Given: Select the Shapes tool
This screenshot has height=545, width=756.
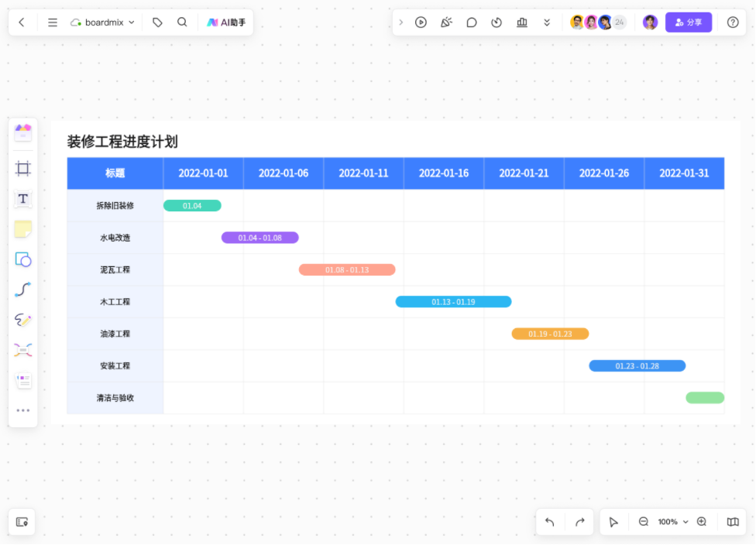Looking at the screenshot, I should (x=23, y=260).
